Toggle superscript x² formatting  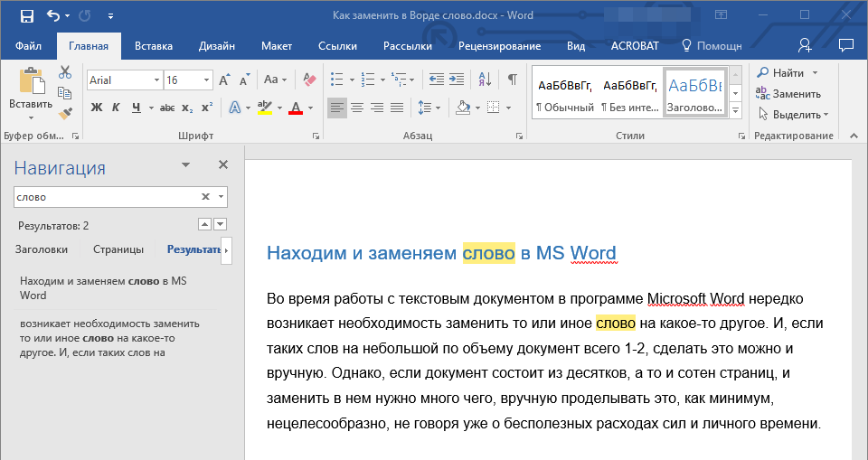pos(207,108)
